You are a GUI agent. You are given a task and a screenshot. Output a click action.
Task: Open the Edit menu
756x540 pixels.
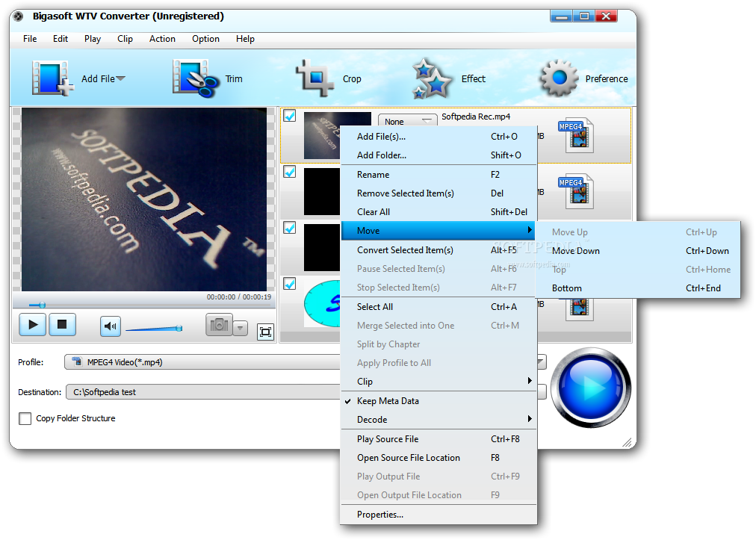click(61, 39)
